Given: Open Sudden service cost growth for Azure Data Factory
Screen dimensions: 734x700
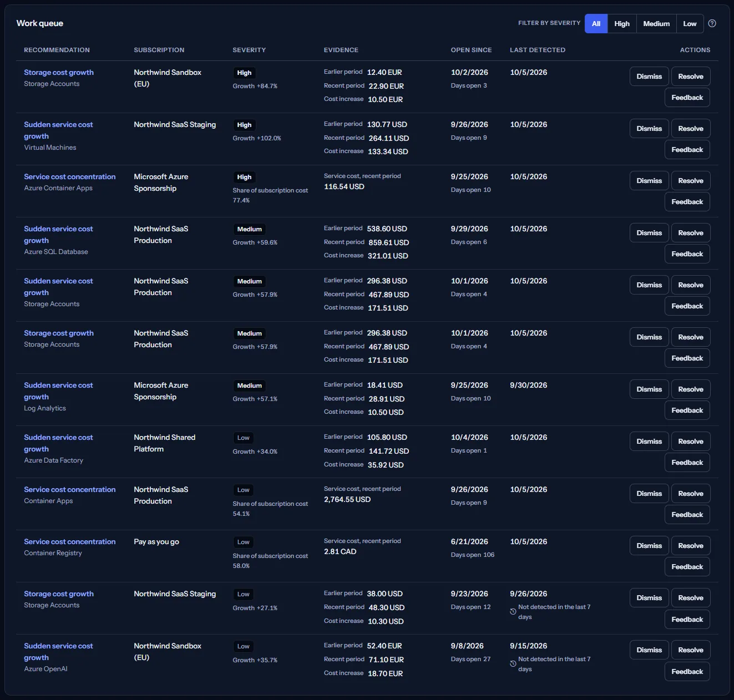Looking at the screenshot, I should pyautogui.click(x=58, y=443).
